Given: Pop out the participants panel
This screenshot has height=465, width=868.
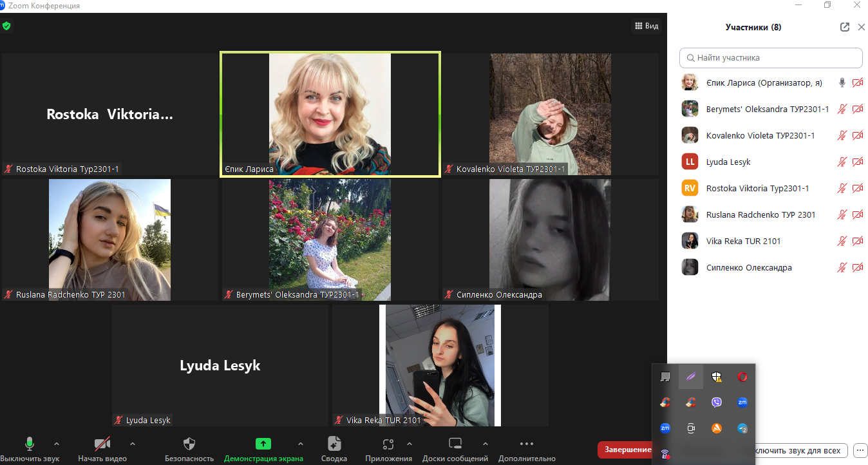Looking at the screenshot, I should coord(845,27).
